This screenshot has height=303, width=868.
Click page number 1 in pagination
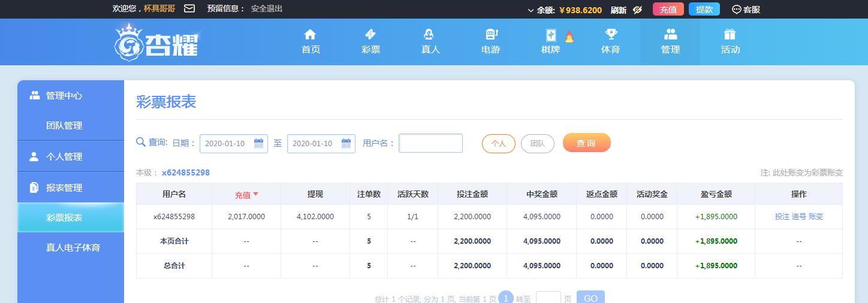click(506, 298)
